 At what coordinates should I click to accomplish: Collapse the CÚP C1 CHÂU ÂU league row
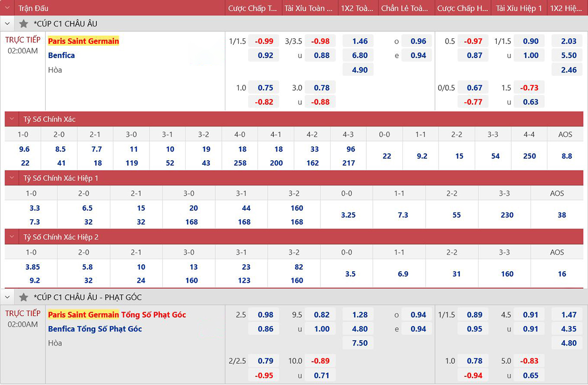tap(7, 24)
